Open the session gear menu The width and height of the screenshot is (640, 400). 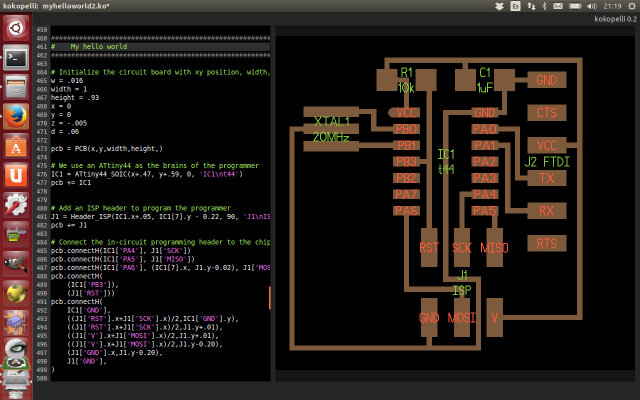pyautogui.click(x=632, y=6)
